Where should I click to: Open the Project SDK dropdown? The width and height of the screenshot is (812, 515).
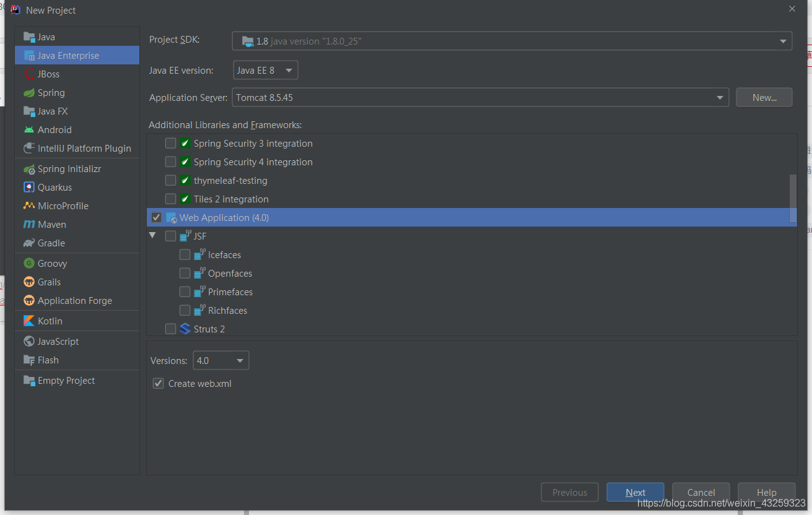(x=512, y=41)
